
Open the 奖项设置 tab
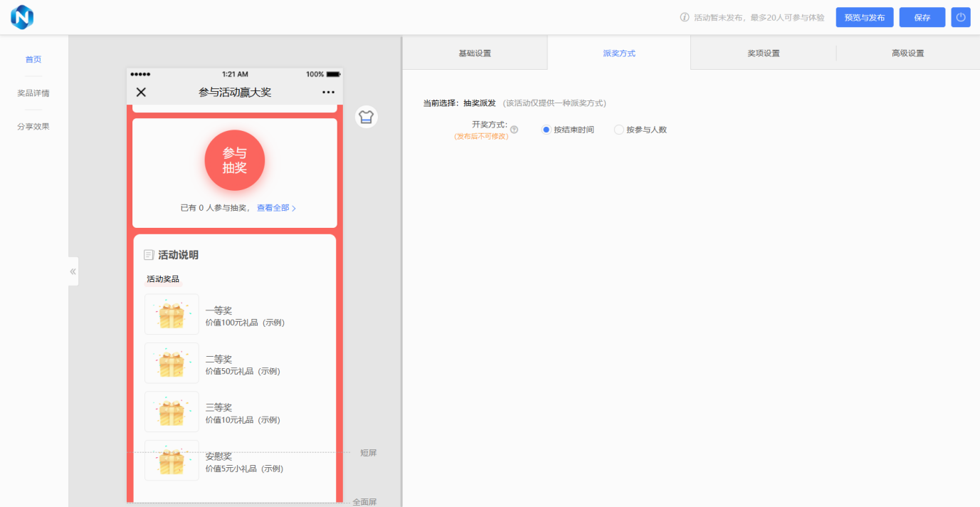pyautogui.click(x=763, y=53)
